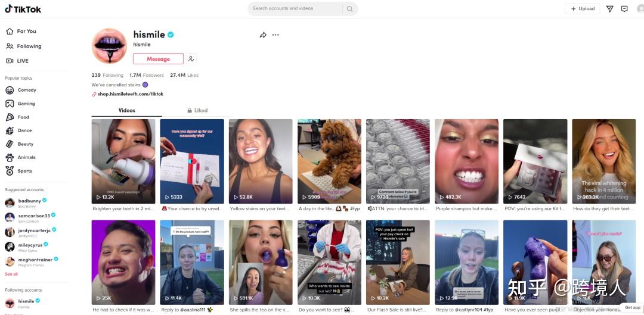Select Food topic
Image resolution: width=644 pixels, height=315 pixels.
point(18,117)
